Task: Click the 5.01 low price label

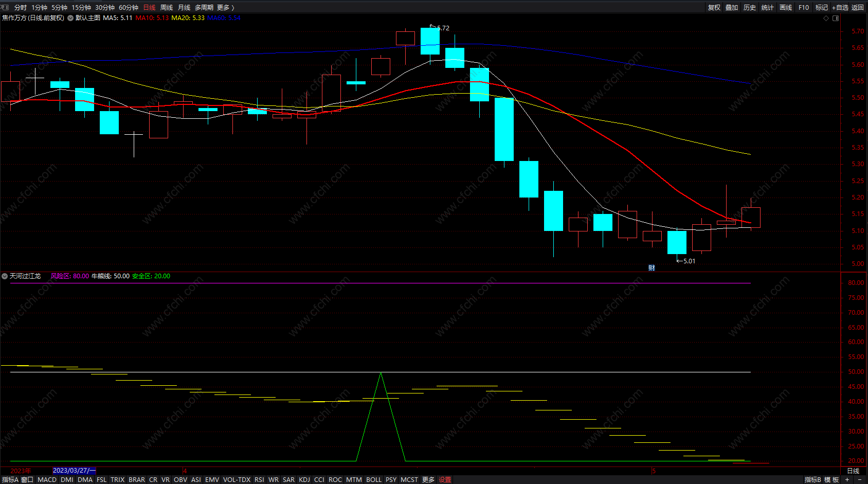Action: pos(689,261)
